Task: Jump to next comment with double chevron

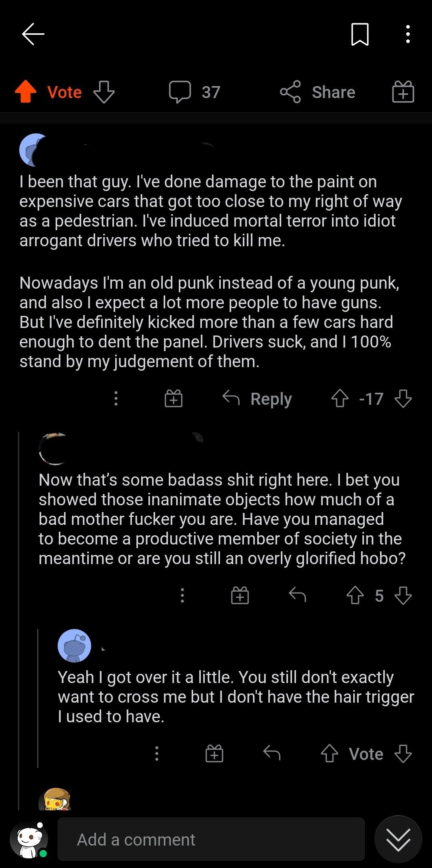Action: pos(398,839)
